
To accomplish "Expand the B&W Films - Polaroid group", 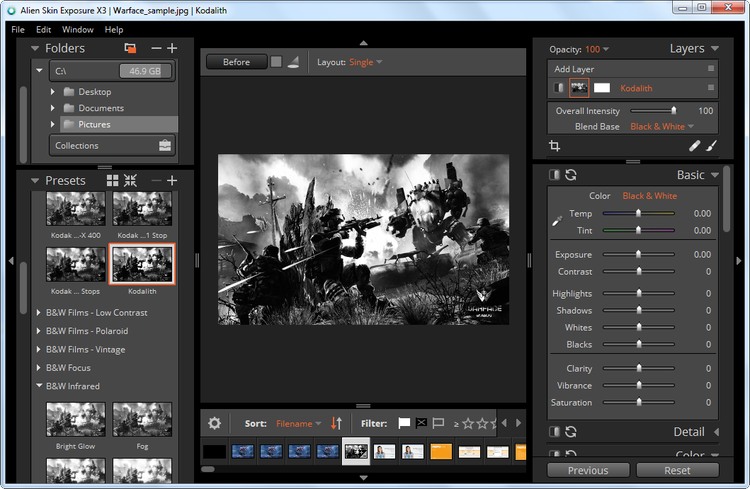I will [x=39, y=331].
